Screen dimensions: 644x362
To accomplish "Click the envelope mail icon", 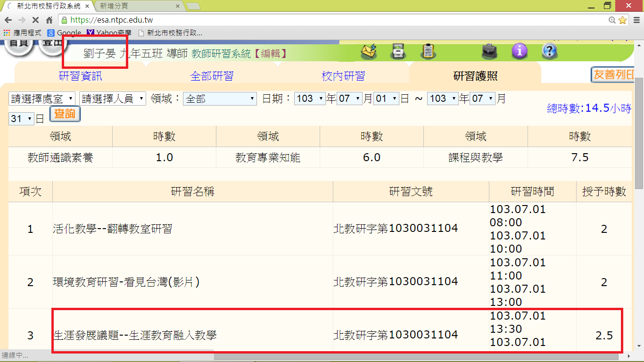I will (369, 51).
